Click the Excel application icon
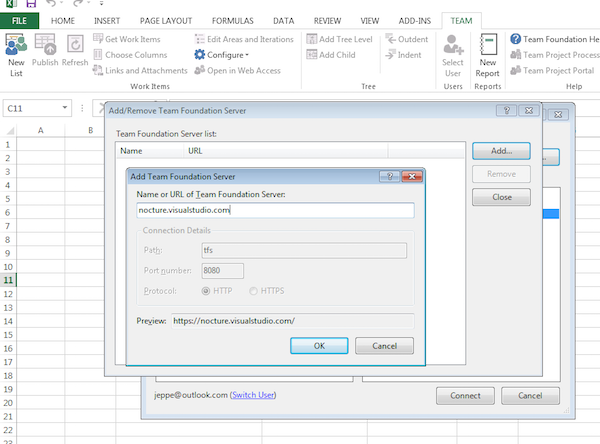The width and height of the screenshot is (600, 444). click(x=11, y=3)
